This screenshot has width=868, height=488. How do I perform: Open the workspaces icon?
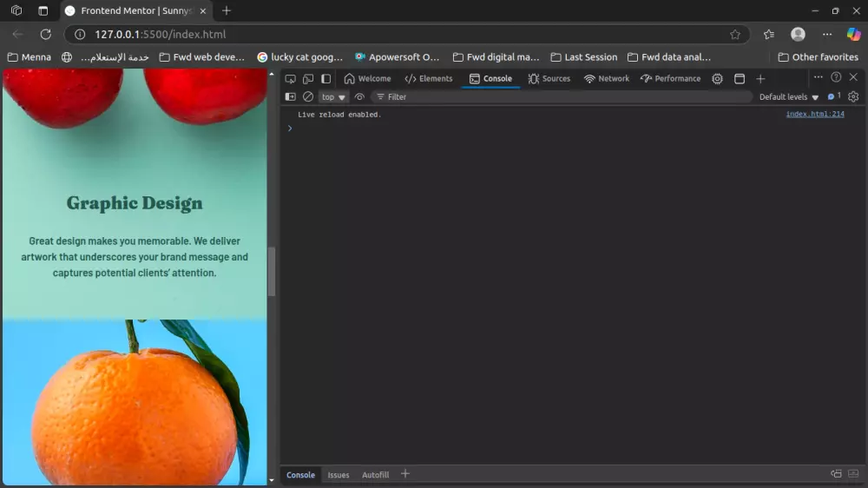(x=16, y=10)
